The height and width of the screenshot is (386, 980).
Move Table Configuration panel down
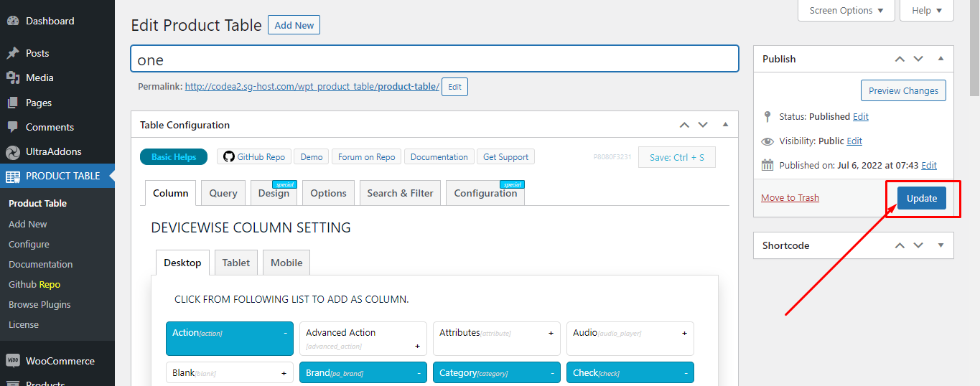coord(703,125)
